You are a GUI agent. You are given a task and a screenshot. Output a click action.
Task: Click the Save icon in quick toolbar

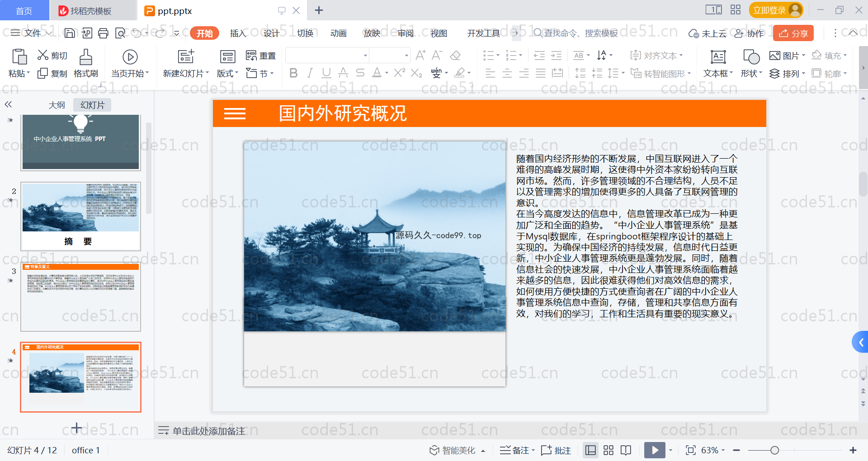[70, 33]
